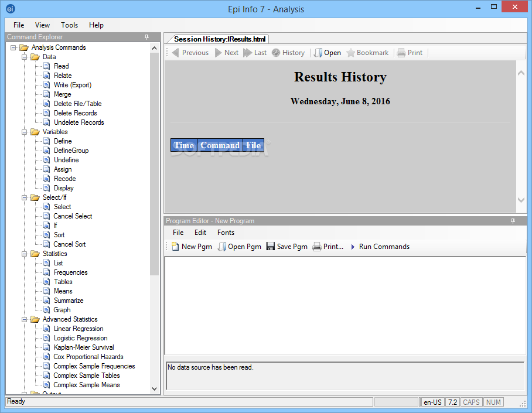The image size is (532, 413).
Task: Click the 7.2 version status entry
Action: click(452, 402)
